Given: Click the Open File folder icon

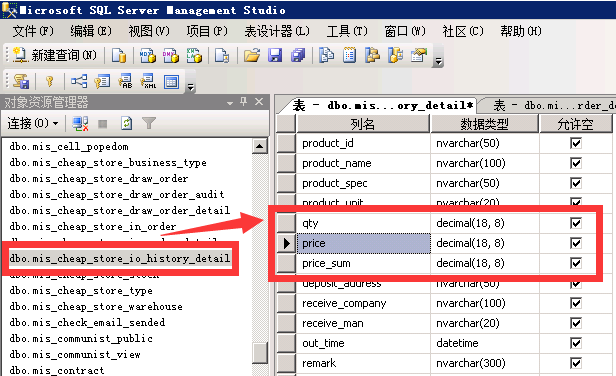Looking at the screenshot, I should [x=252, y=55].
